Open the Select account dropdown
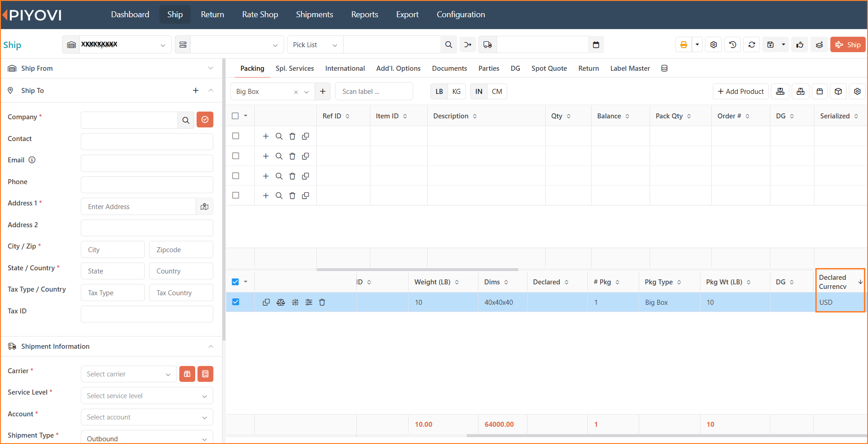 147,417
